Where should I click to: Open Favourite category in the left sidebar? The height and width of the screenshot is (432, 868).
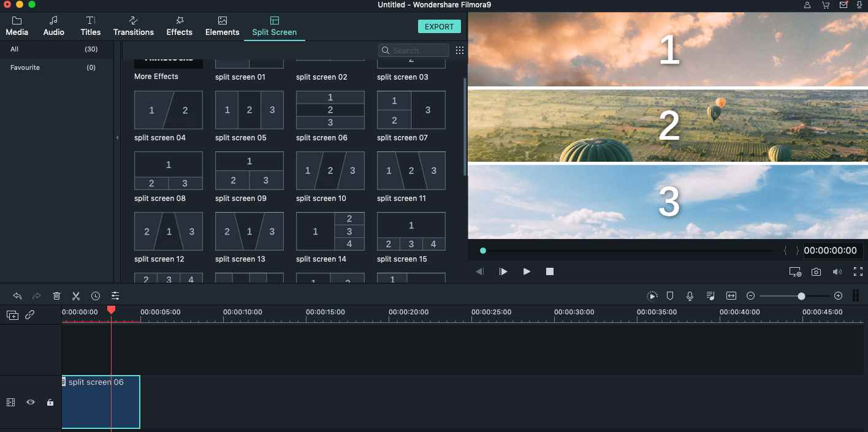(x=25, y=67)
